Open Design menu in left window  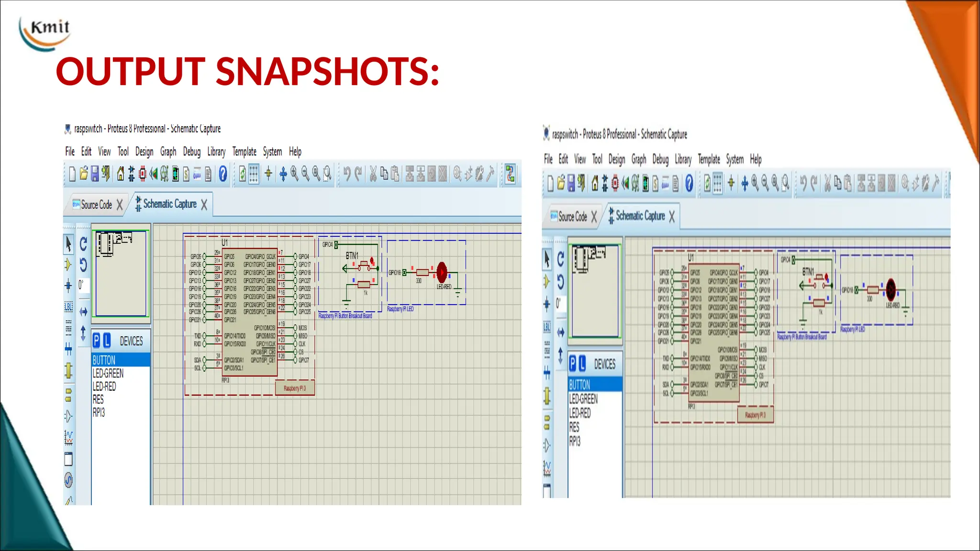click(x=144, y=152)
